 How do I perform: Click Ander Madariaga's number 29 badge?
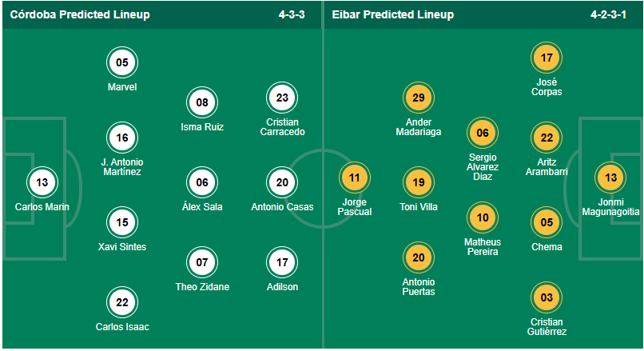tap(419, 98)
